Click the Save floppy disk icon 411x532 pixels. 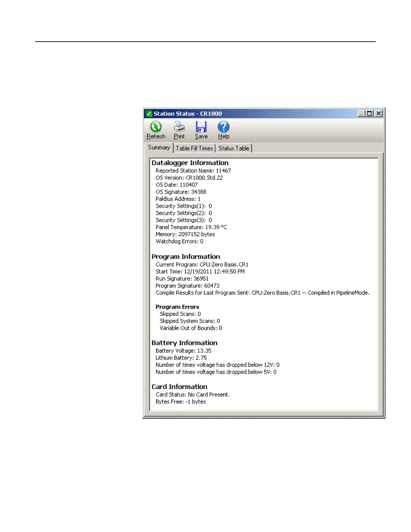tap(201, 127)
